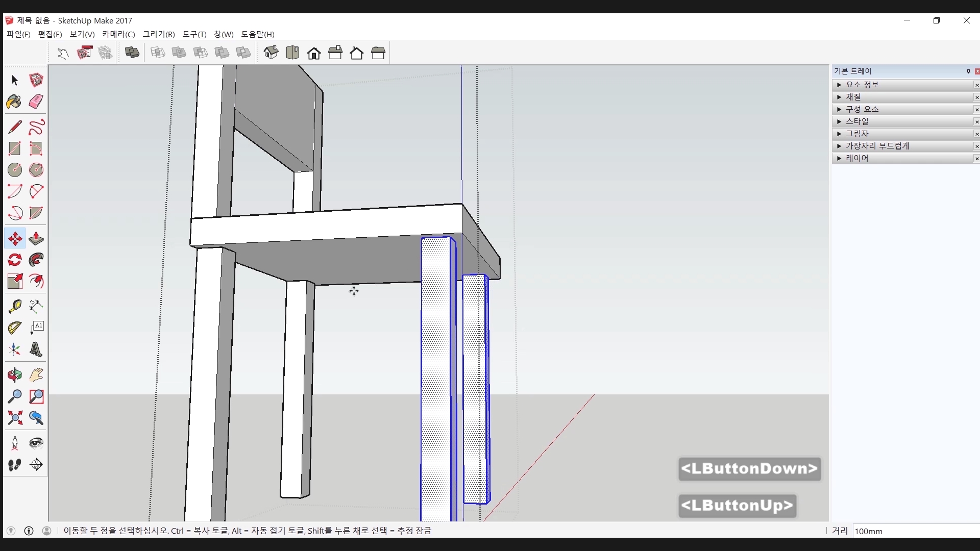Activate the Orbit tool

tap(14, 375)
